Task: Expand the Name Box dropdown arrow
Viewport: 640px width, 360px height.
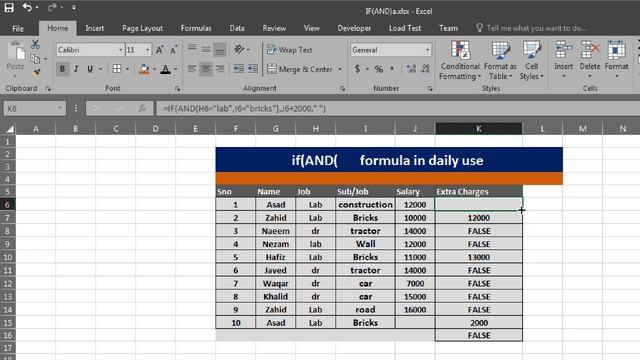Action: pyautogui.click(x=60, y=108)
